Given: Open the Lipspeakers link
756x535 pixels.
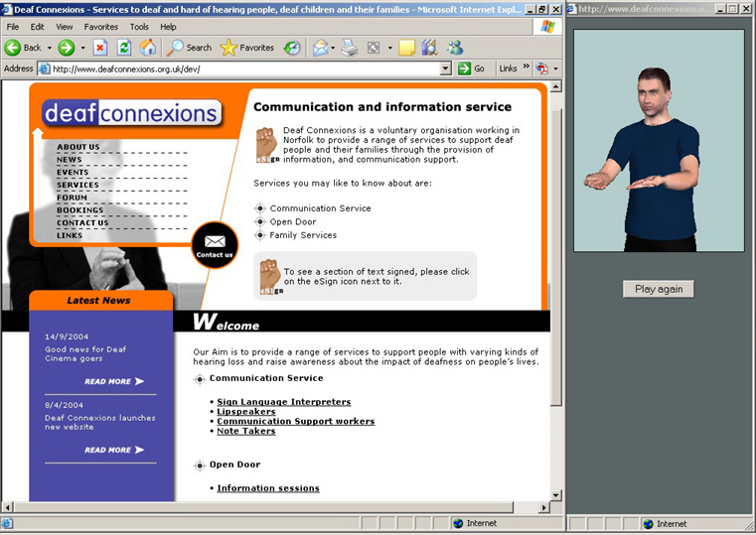Looking at the screenshot, I should (246, 411).
